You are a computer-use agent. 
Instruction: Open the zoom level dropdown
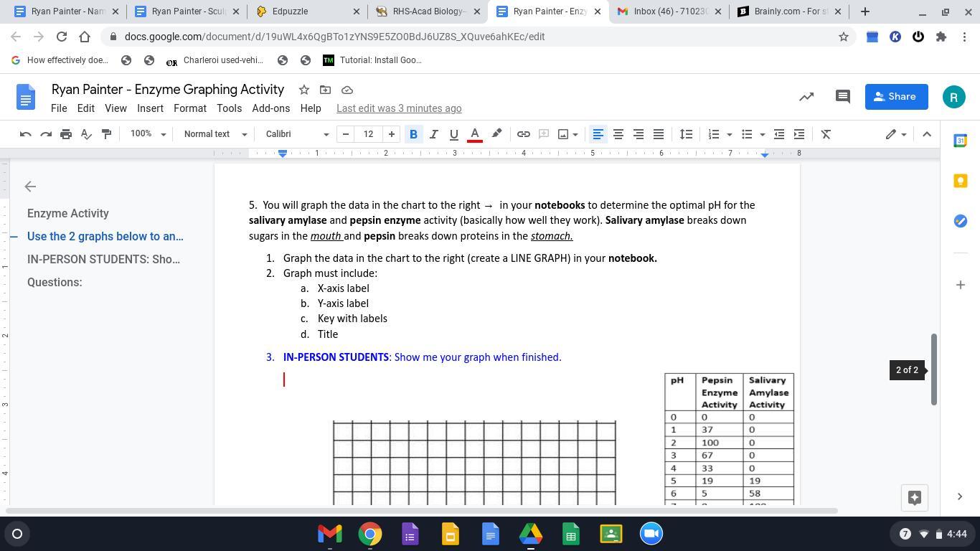pyautogui.click(x=148, y=134)
